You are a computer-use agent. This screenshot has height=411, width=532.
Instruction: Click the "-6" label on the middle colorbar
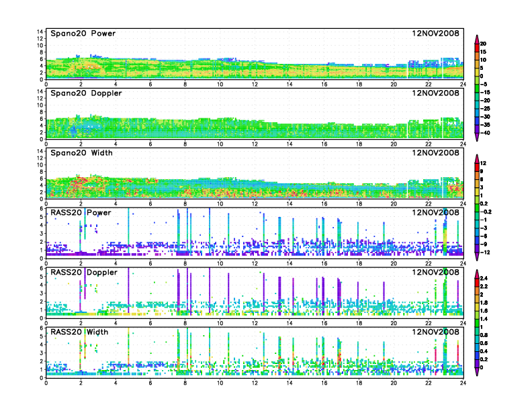click(x=484, y=236)
